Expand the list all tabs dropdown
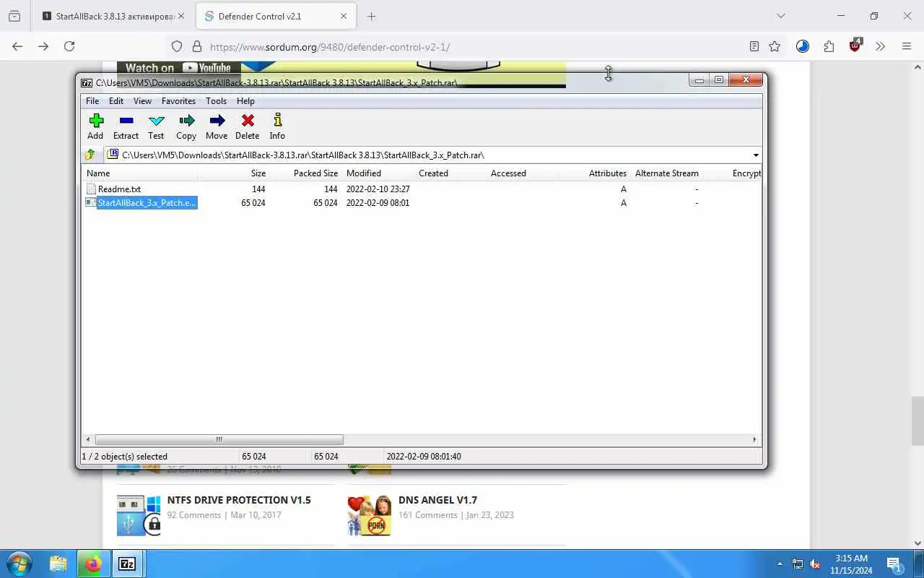 (x=780, y=16)
